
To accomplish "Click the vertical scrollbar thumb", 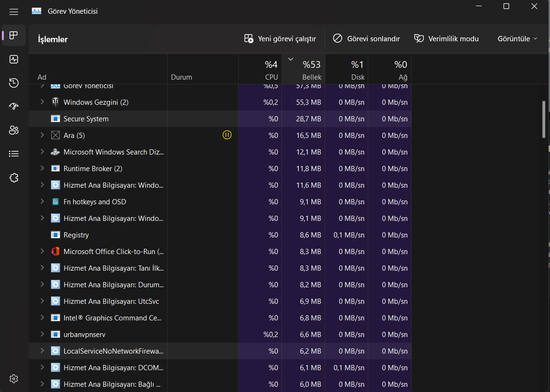I will tap(544, 119).
